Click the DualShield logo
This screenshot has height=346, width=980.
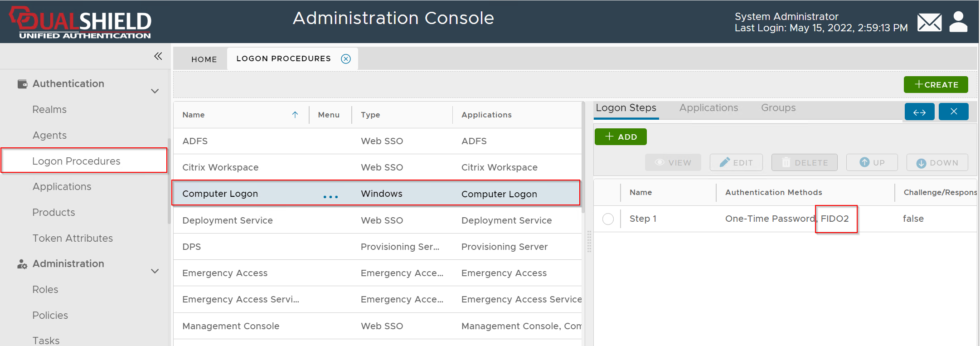click(x=81, y=23)
